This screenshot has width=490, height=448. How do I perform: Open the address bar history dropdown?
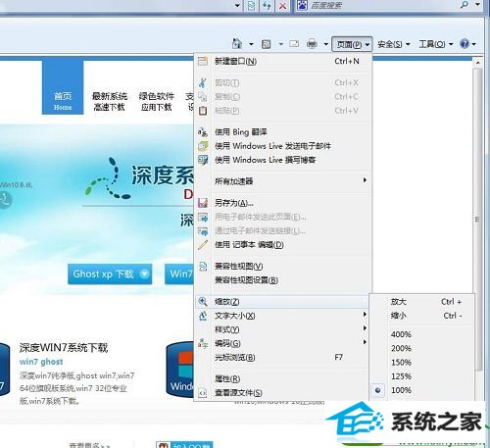click(x=237, y=6)
